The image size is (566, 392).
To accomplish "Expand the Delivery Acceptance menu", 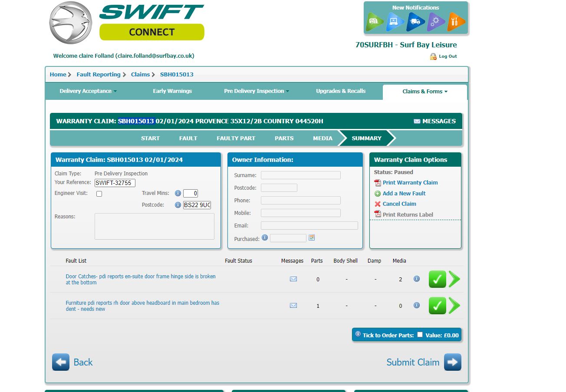I will tap(88, 91).
